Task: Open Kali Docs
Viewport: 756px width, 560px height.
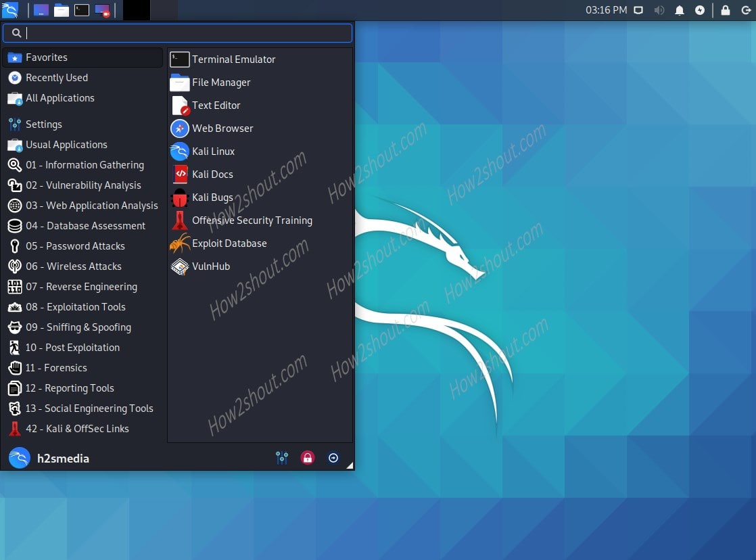Action: (x=212, y=174)
